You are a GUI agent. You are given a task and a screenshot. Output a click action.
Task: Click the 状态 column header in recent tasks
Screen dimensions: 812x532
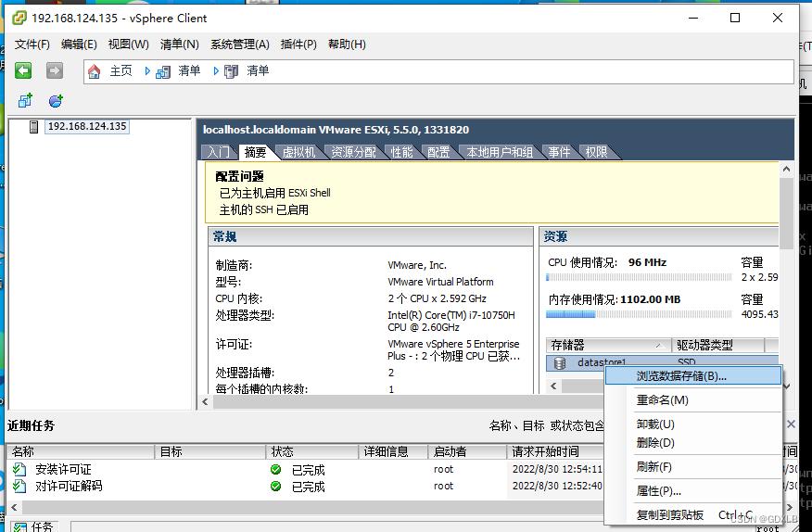coord(283,451)
